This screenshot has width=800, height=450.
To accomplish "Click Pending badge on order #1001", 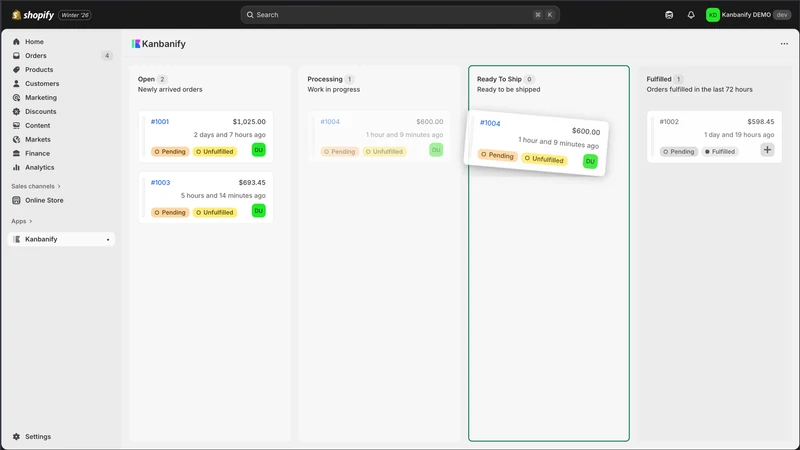I will [170, 152].
